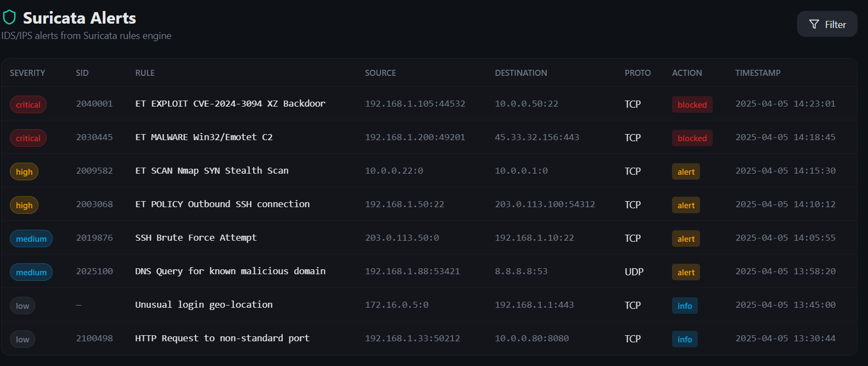Click destination 8.8.8.8:53
The height and width of the screenshot is (366, 868).
coord(521,271)
